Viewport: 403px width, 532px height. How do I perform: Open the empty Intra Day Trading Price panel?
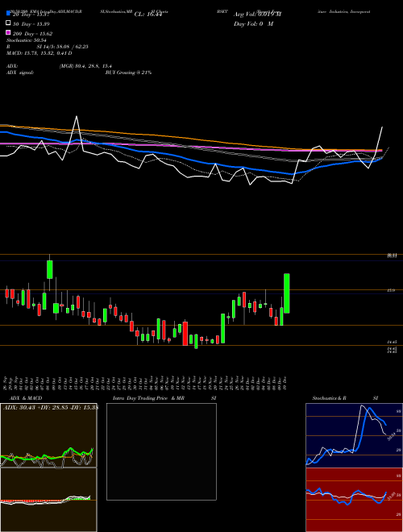tap(161, 451)
